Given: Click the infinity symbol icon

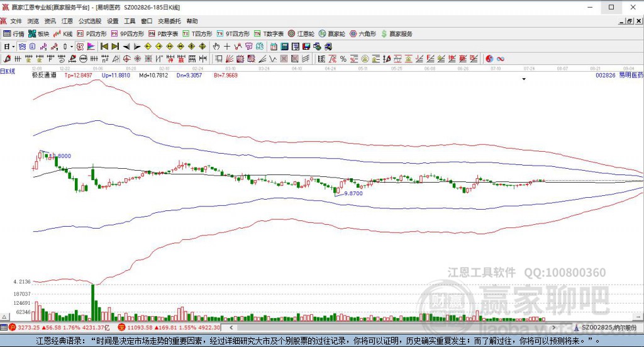Looking at the screenshot, I should pyautogui.click(x=500, y=59).
